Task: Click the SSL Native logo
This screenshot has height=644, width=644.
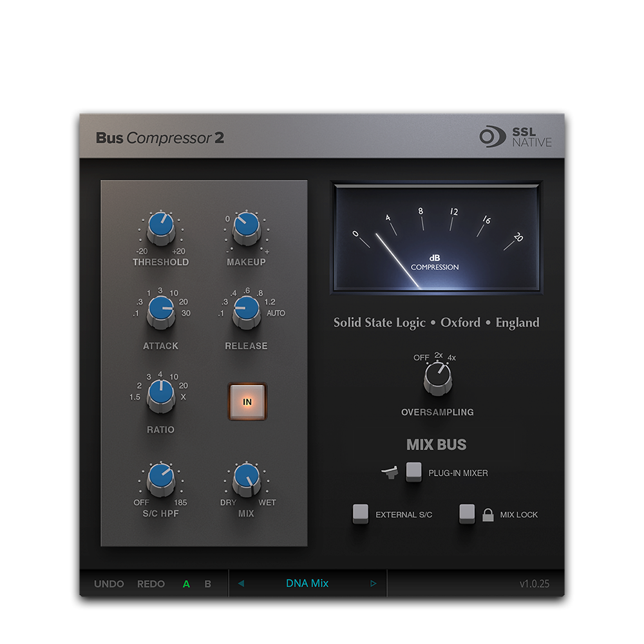Action: tap(515, 137)
